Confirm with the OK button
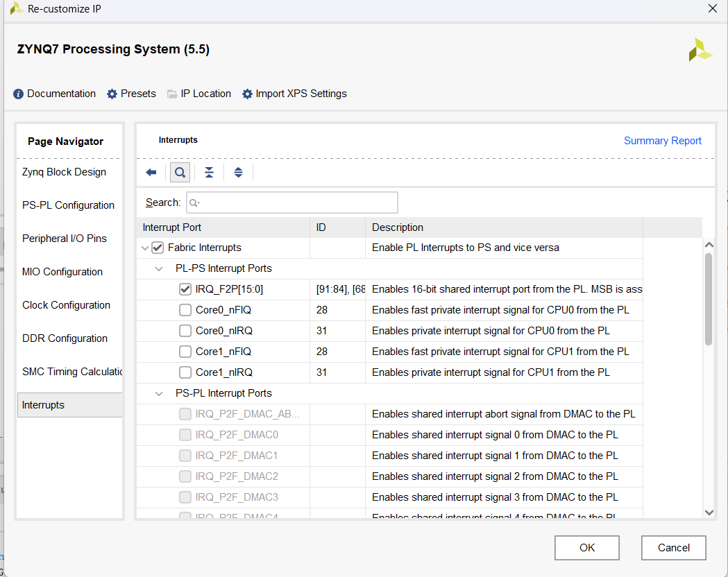 (587, 548)
